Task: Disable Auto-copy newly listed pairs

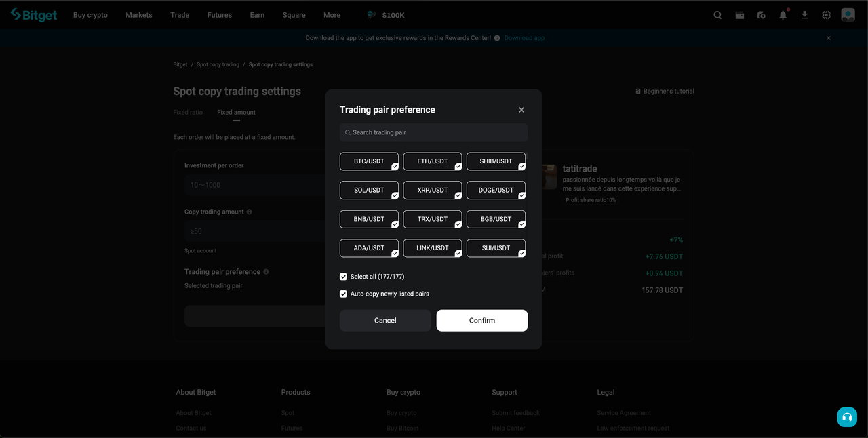Action: (343, 294)
